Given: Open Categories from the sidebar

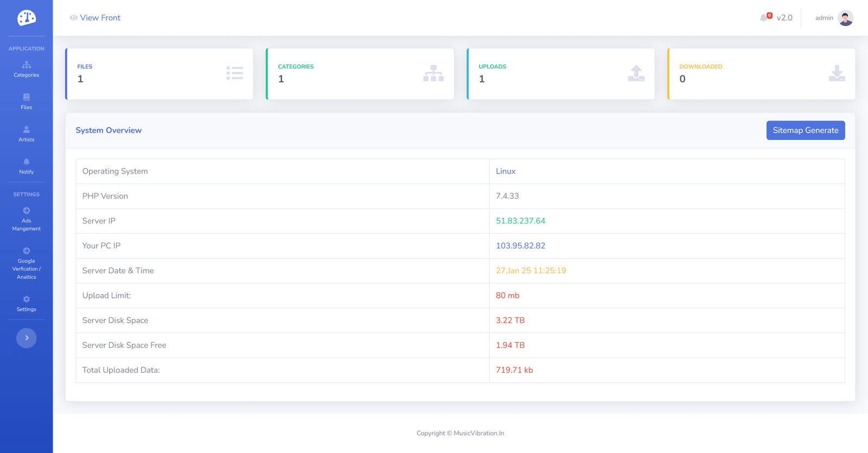Looking at the screenshot, I should coord(26,69).
